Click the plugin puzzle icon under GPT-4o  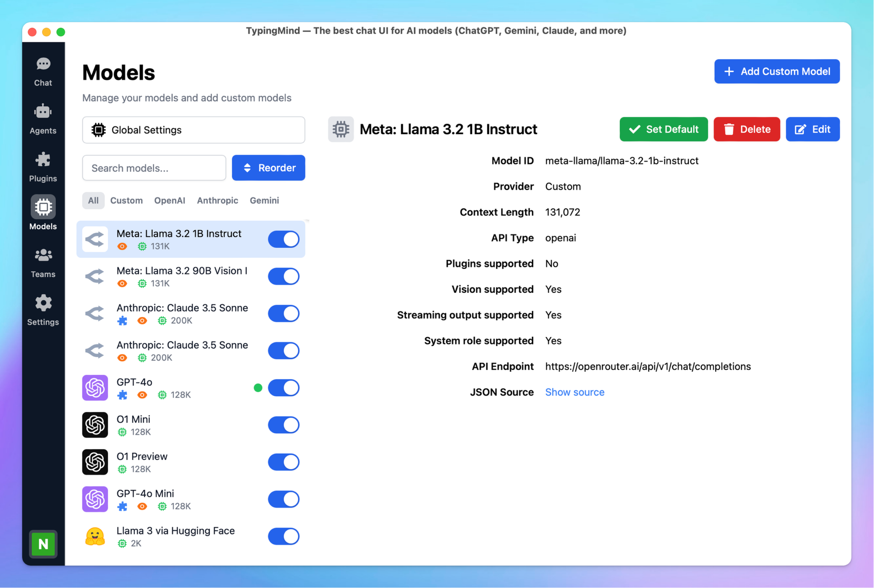[122, 395]
